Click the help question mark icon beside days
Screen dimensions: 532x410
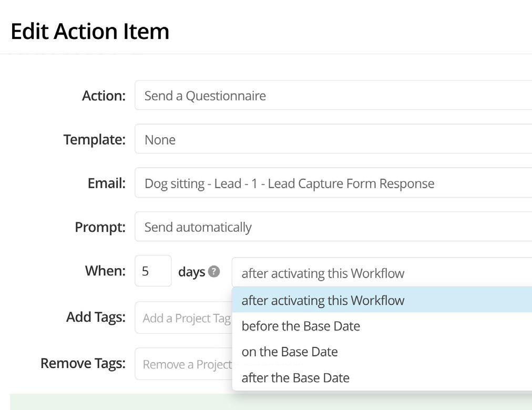click(213, 272)
